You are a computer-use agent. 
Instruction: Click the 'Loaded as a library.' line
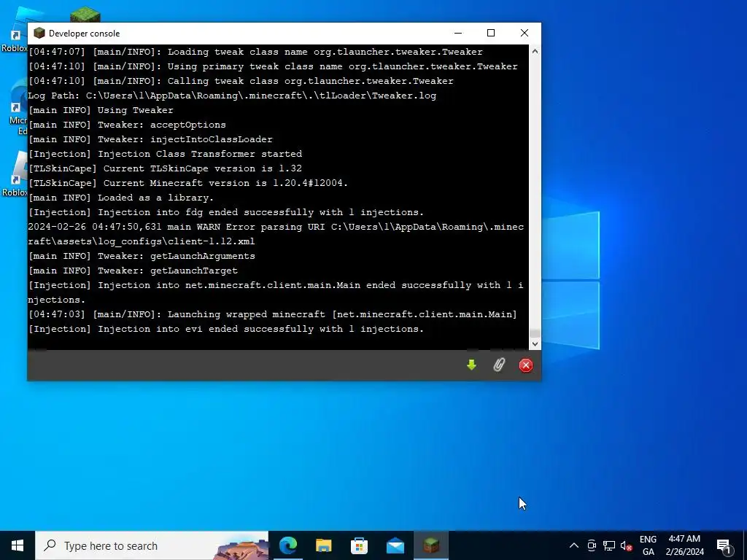pos(121,198)
